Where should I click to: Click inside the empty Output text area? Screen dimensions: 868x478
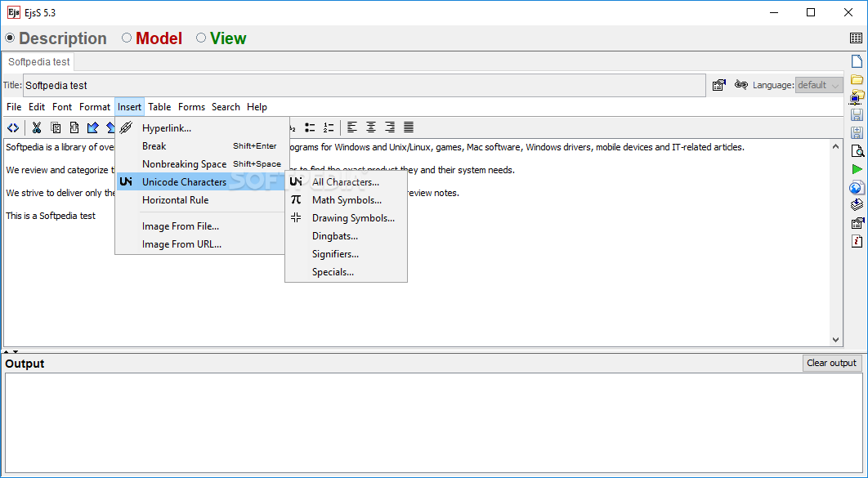(x=433, y=422)
